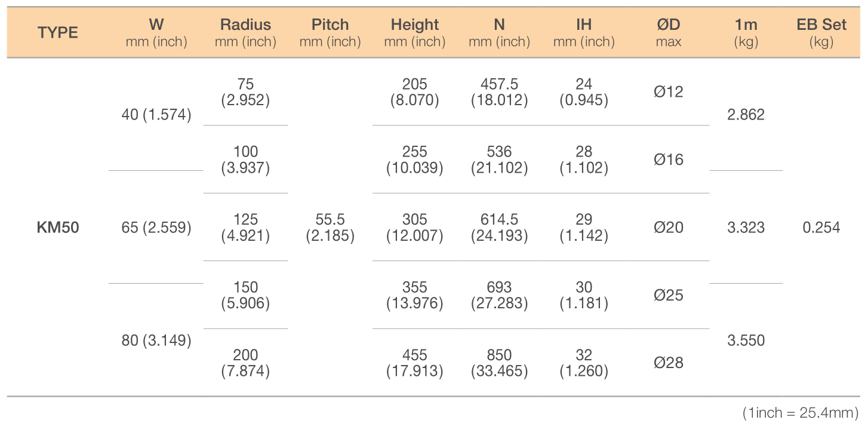Viewport: 868px width, 429px height.
Task: Click the EB Set column header
Action: 821,33
